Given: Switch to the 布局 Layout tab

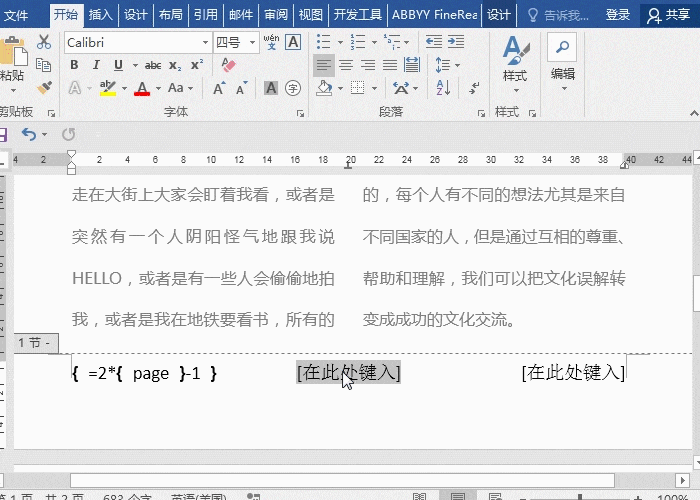Looking at the screenshot, I should [171, 15].
